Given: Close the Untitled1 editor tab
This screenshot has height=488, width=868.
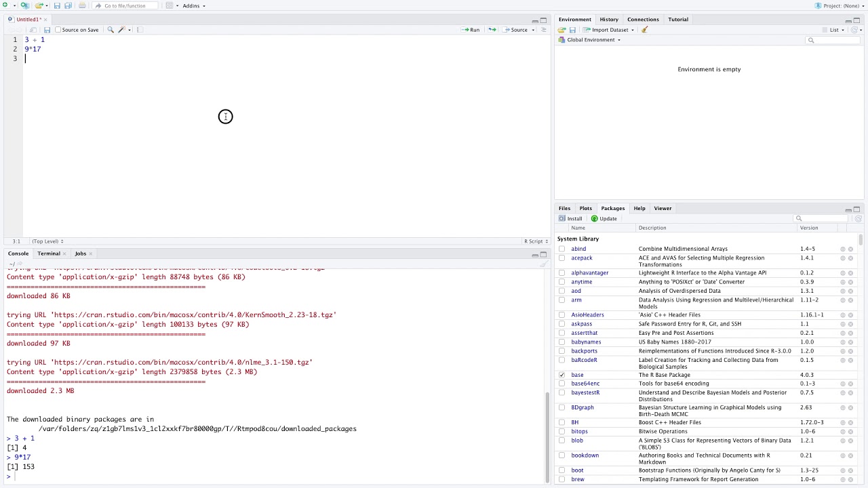Looking at the screenshot, I should (45, 20).
